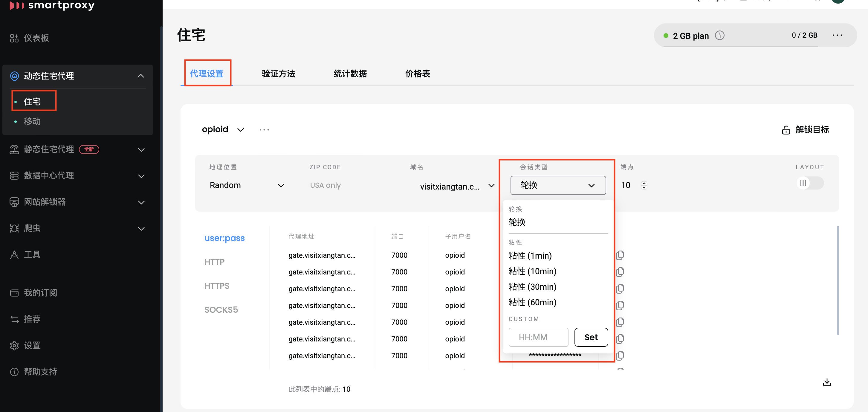The height and width of the screenshot is (412, 868).
Task: Open the 仪表板 dashboard icon
Action: pos(14,38)
